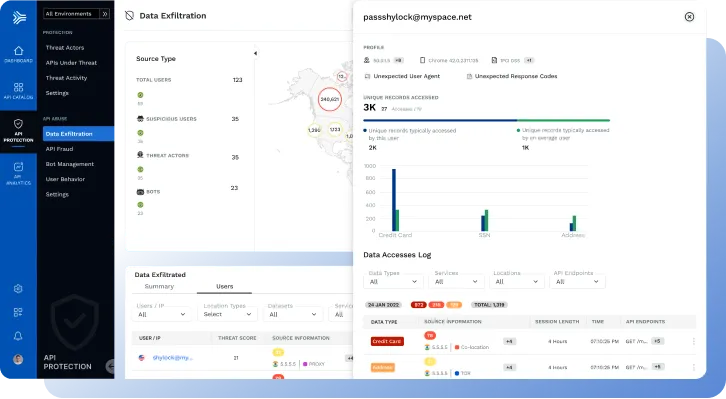Open Settings under the API Abuse section

coord(57,194)
